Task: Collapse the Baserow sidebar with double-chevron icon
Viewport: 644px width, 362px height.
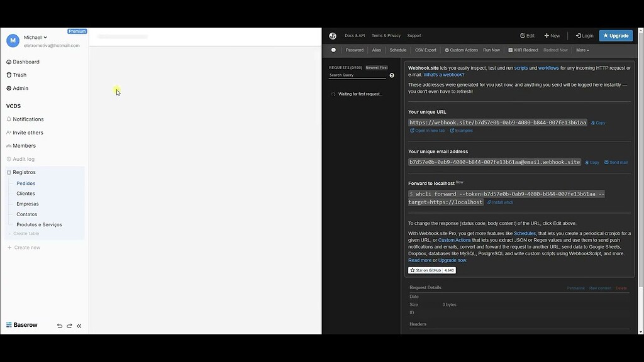Action: tap(79, 326)
